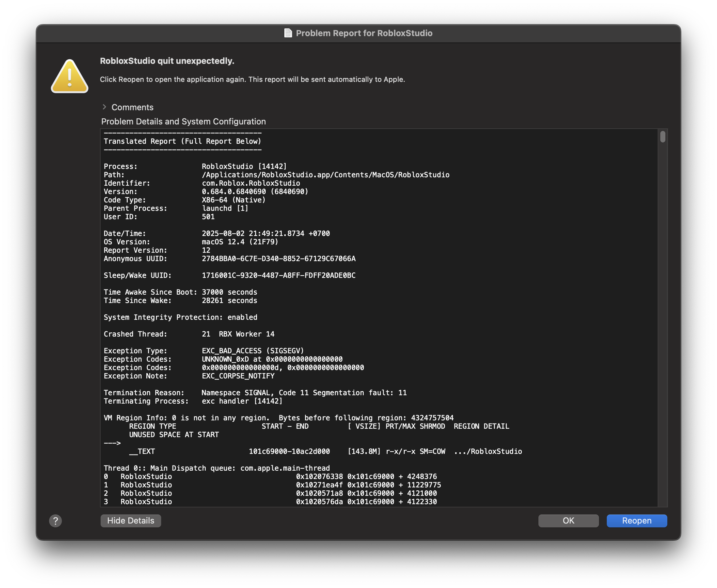Screen dimensions: 717x588
Task: Click the Sleep/Wake UUID 1716001C value
Action: pyautogui.click(x=279, y=275)
